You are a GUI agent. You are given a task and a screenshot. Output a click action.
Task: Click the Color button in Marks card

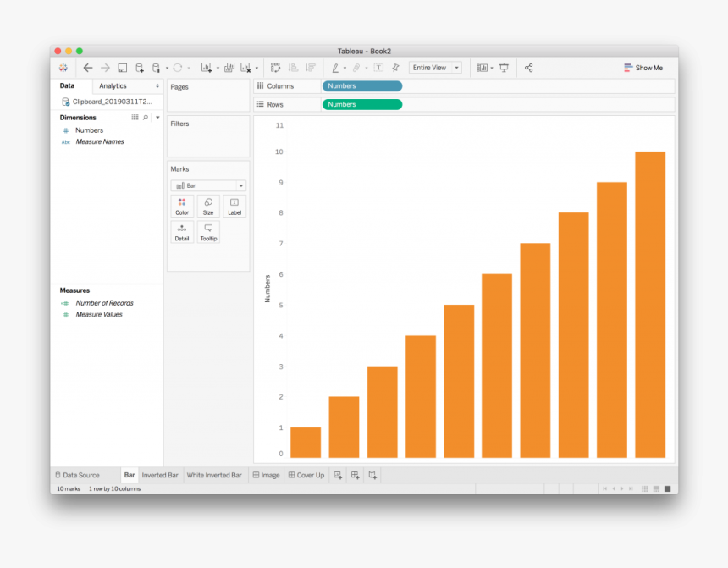[182, 207]
